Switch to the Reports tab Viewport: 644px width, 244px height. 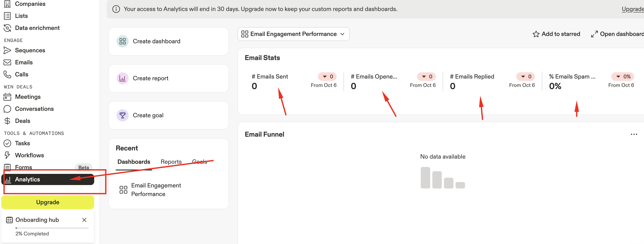171,162
